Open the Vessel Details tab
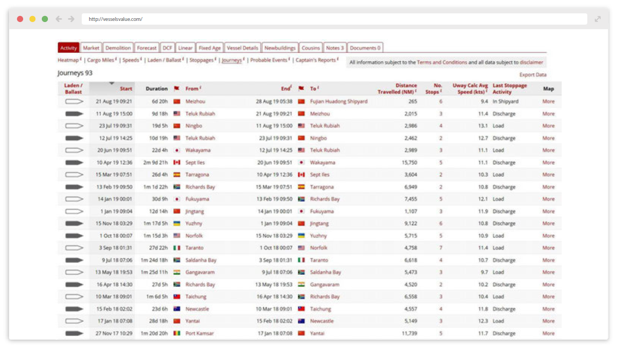The height and width of the screenshot is (364, 625). [x=242, y=48]
